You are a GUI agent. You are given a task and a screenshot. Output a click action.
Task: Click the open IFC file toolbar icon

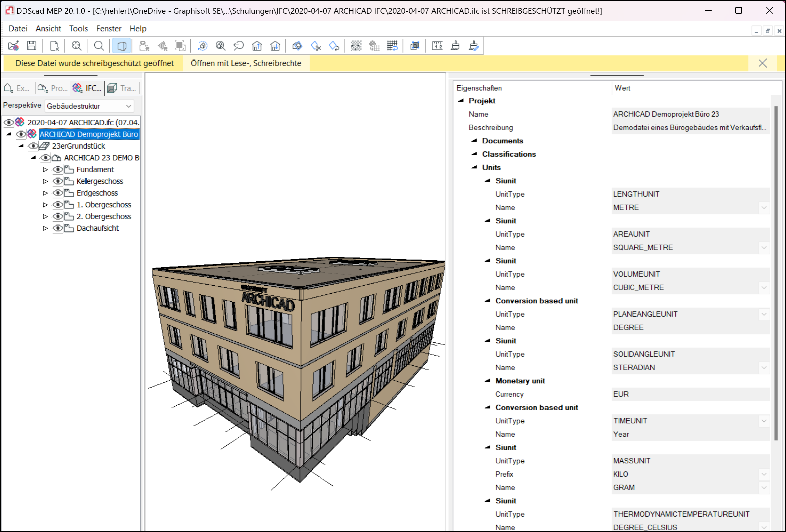[14, 46]
